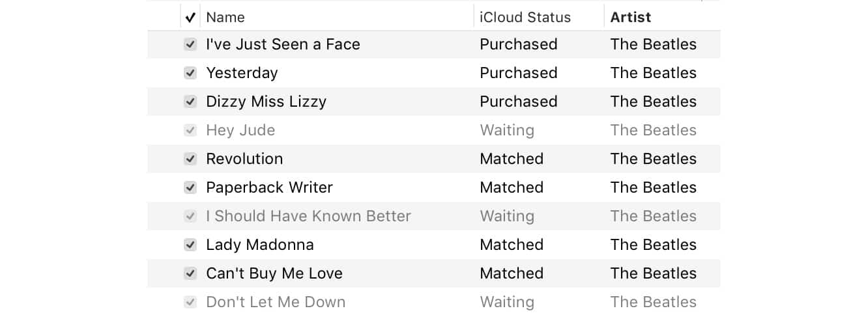Sort by the checkmark column header
This screenshot has width=868, height=315.
190,18
